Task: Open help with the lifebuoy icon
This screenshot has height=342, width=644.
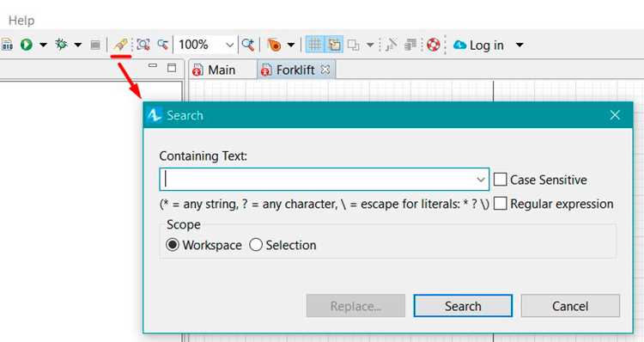Action: (x=433, y=45)
